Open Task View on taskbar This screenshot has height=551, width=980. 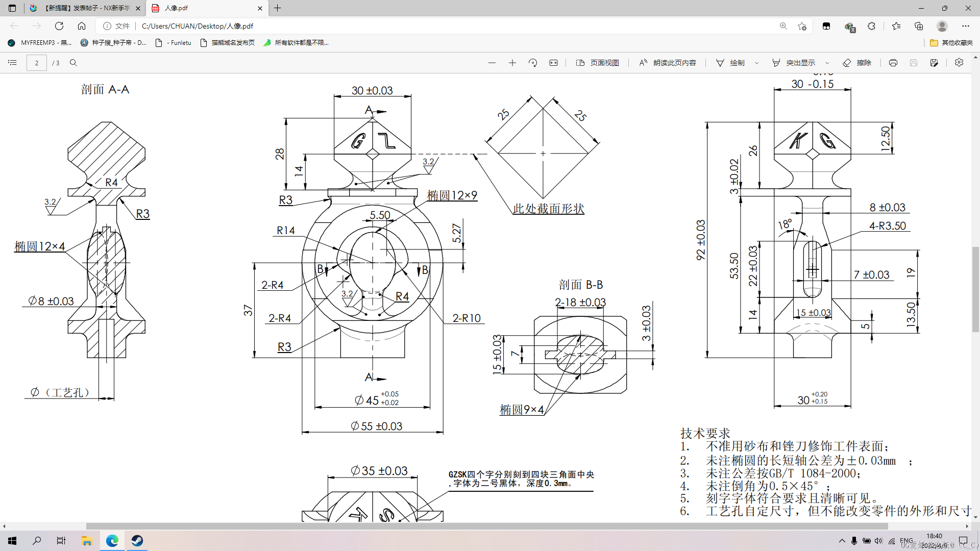pos(61,541)
